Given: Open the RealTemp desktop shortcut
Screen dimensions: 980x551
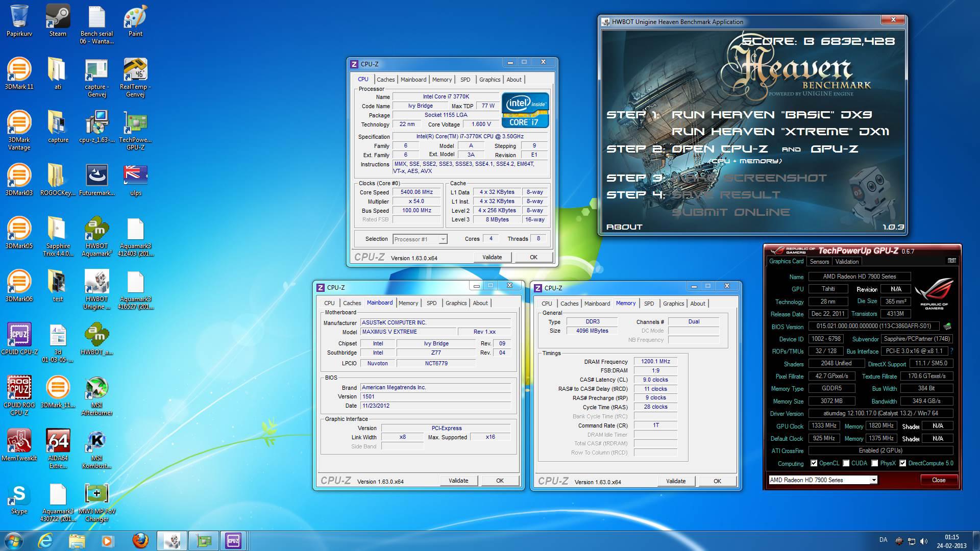Looking at the screenshot, I should (x=135, y=78).
